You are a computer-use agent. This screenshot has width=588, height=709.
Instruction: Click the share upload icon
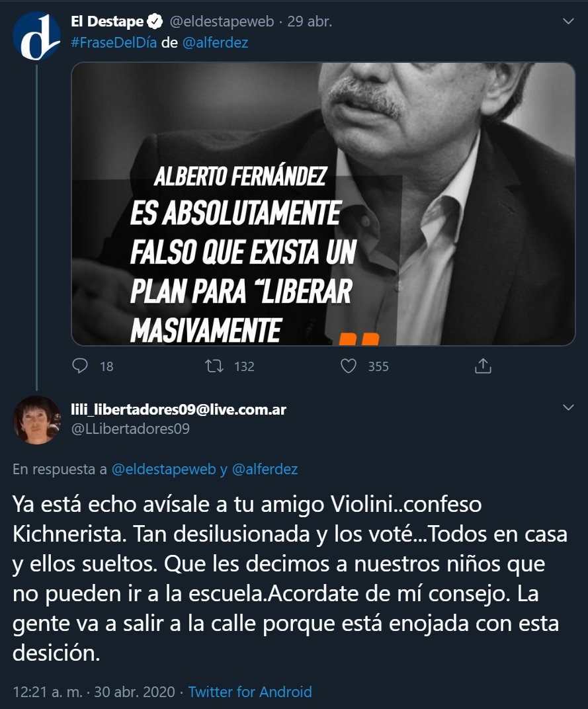(x=483, y=366)
